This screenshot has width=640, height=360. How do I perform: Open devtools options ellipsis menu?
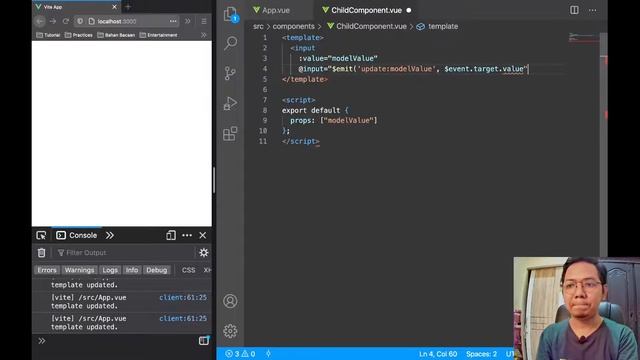(187, 236)
